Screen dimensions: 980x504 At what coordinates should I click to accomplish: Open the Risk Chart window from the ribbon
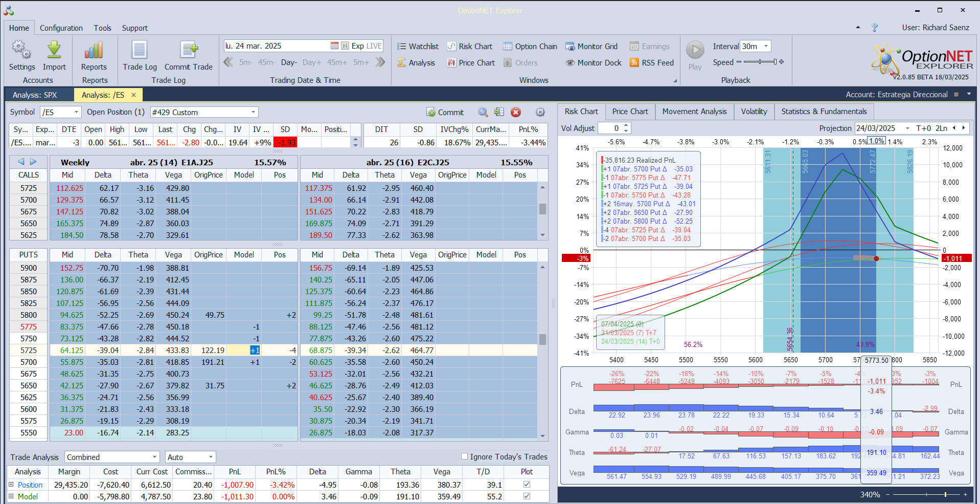click(x=470, y=46)
